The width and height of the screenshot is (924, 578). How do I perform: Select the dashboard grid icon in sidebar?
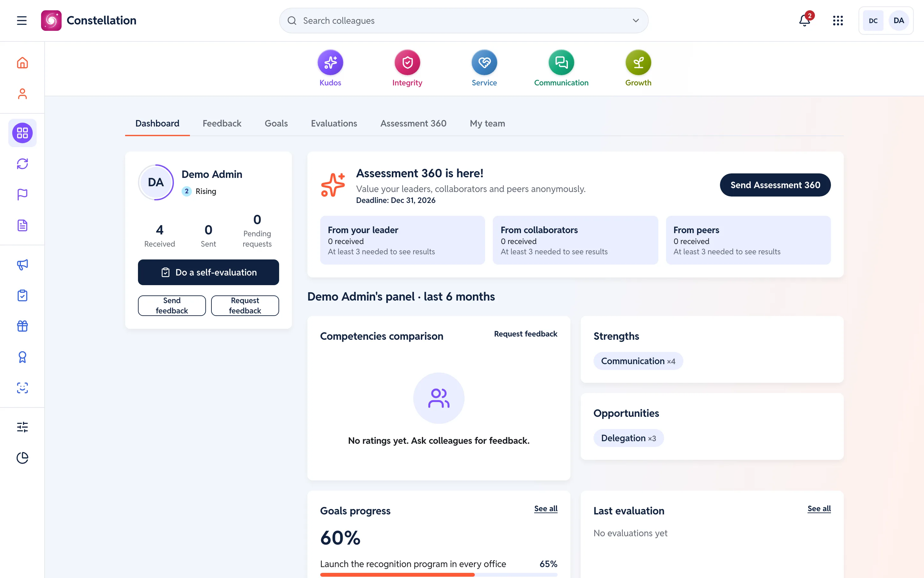(22, 133)
